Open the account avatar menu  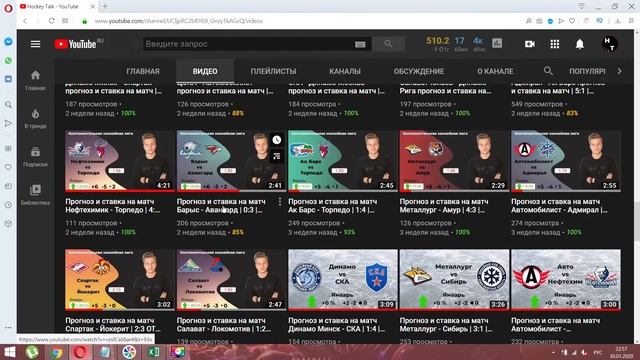609,44
